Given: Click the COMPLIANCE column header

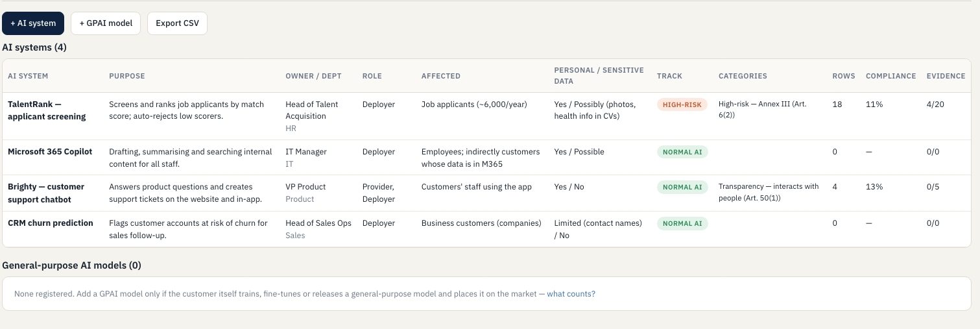Looking at the screenshot, I should point(891,76).
